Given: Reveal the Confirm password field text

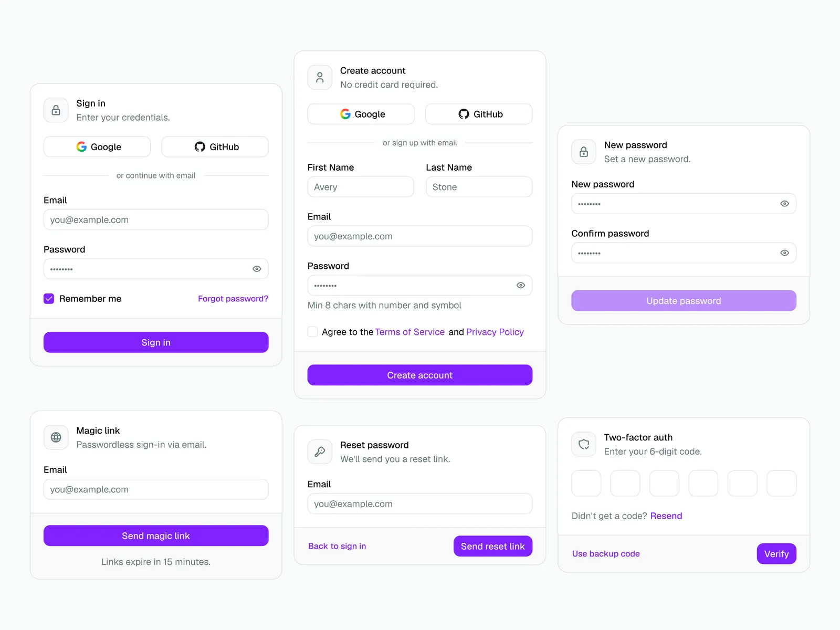Looking at the screenshot, I should pyautogui.click(x=784, y=253).
